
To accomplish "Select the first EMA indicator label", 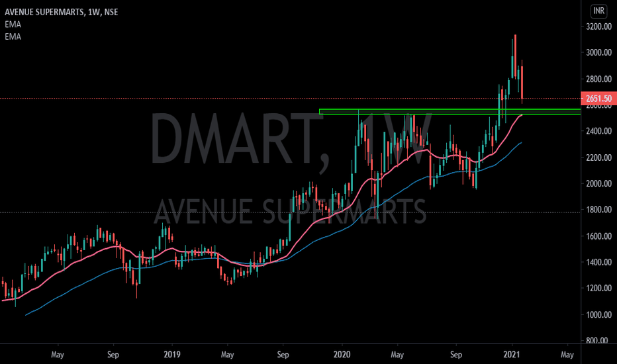I will pyautogui.click(x=13, y=24).
